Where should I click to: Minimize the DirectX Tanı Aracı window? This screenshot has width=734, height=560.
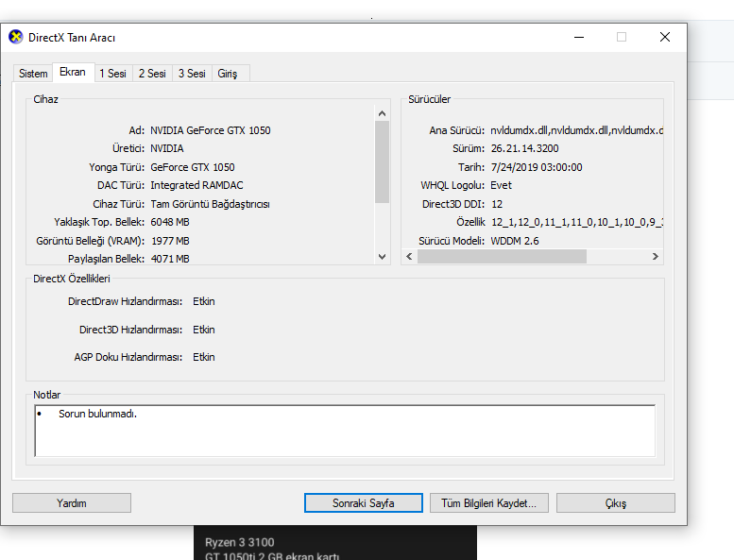(x=579, y=37)
